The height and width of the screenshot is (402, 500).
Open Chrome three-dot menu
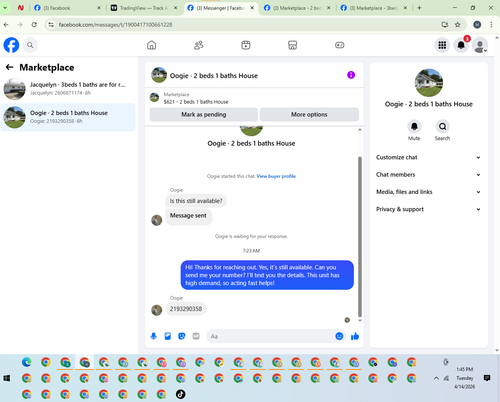(x=491, y=25)
